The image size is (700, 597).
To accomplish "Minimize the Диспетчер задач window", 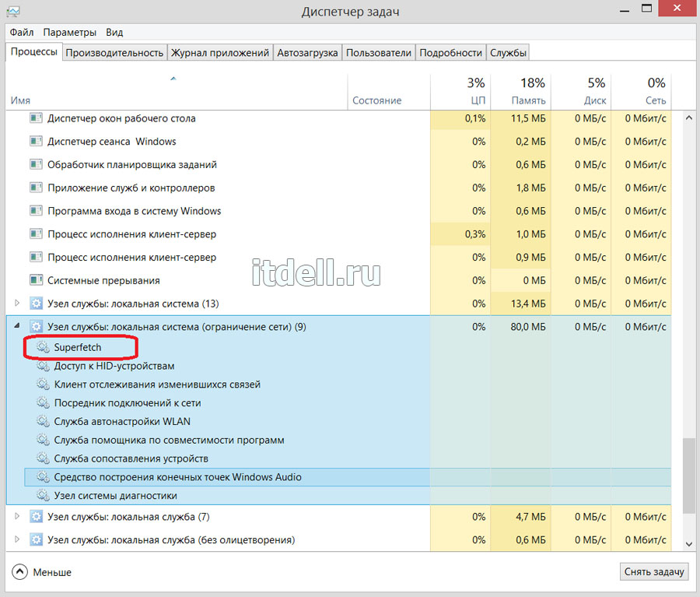I will (x=625, y=10).
